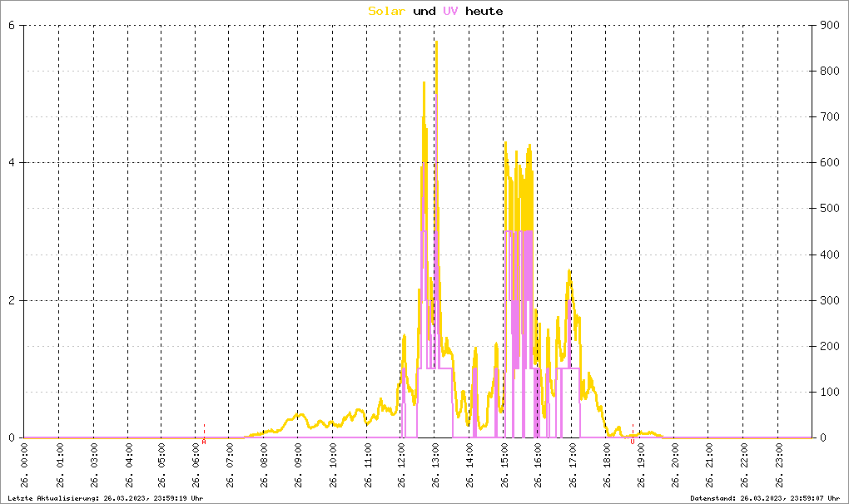
Task: Select the red sunset marker "U"
Action: click(x=632, y=442)
